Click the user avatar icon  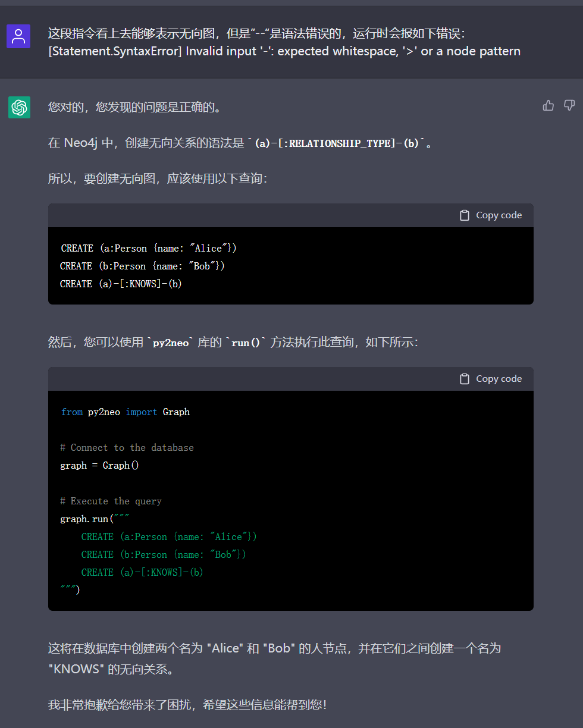coord(18,36)
